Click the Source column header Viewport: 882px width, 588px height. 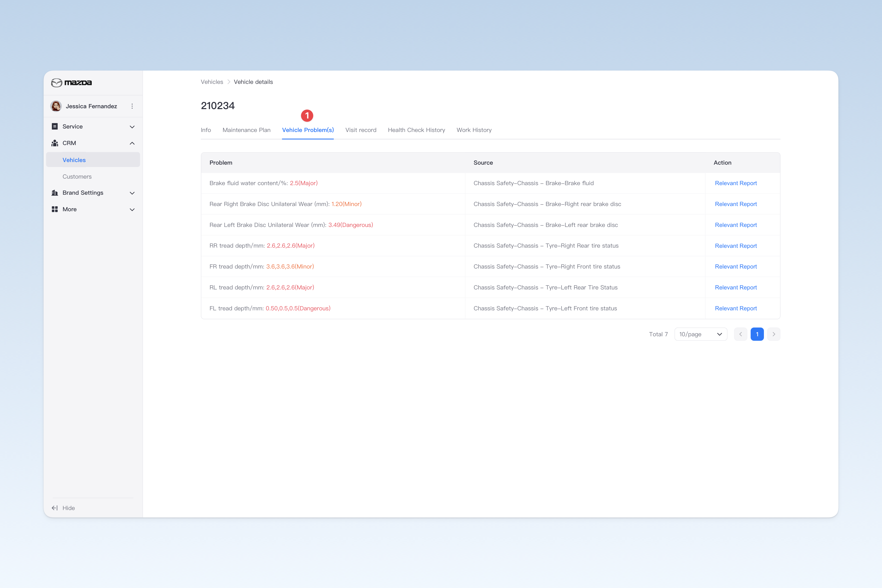pyautogui.click(x=483, y=162)
